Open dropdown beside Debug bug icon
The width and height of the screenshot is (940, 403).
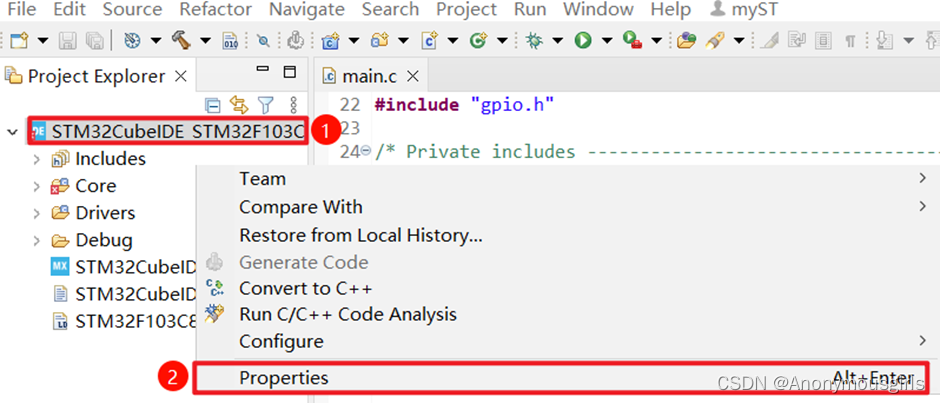point(558,40)
